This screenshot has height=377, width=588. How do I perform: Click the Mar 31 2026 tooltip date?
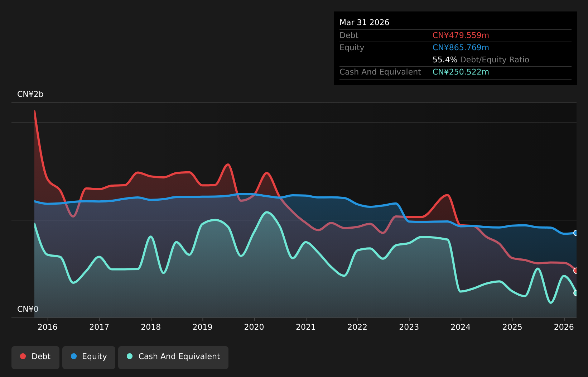click(x=365, y=23)
